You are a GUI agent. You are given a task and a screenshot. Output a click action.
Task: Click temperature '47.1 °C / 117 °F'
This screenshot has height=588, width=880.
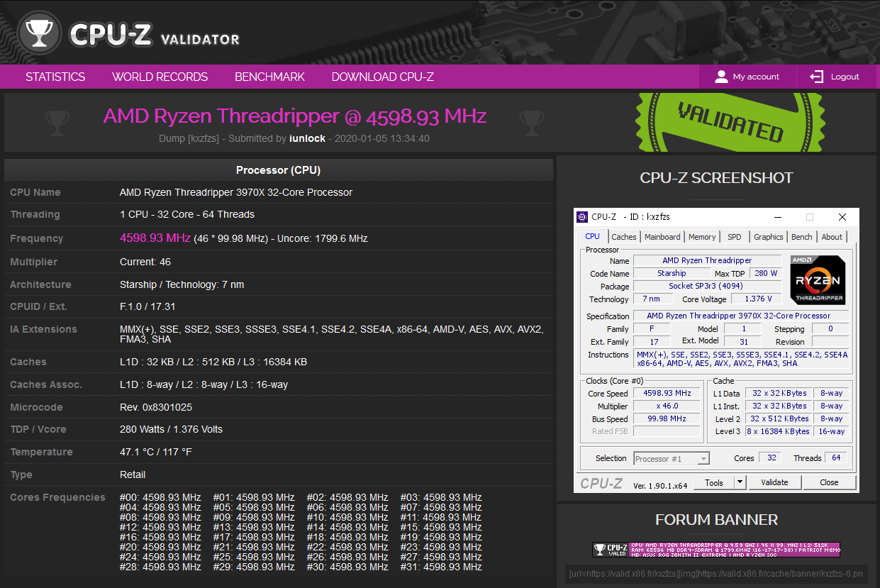pos(156,452)
